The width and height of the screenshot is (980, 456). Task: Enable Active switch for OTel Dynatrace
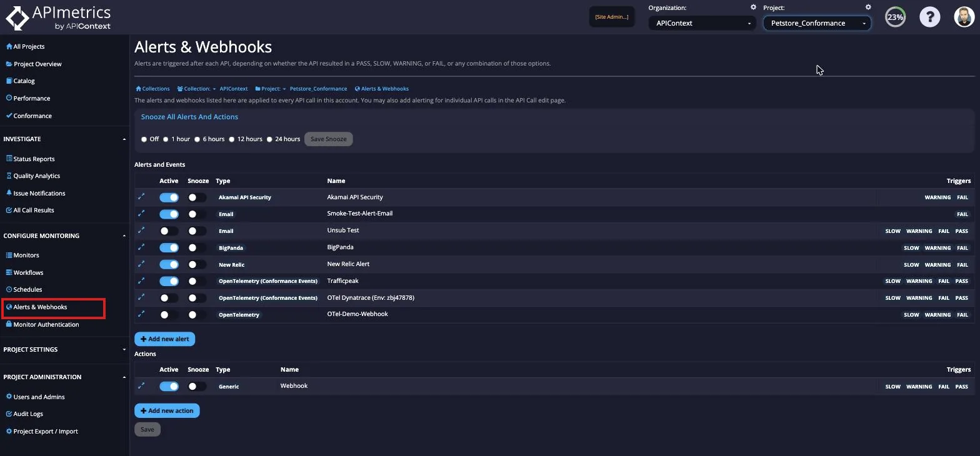point(169,298)
